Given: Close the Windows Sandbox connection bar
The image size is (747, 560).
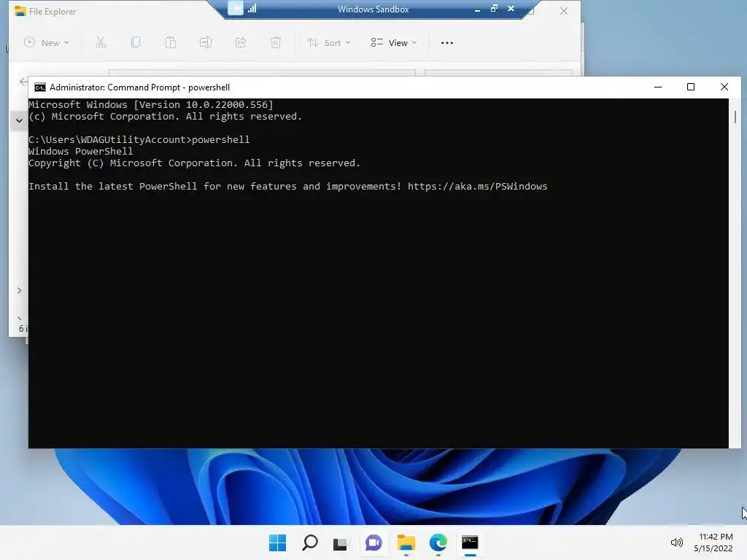Looking at the screenshot, I should pos(511,9).
